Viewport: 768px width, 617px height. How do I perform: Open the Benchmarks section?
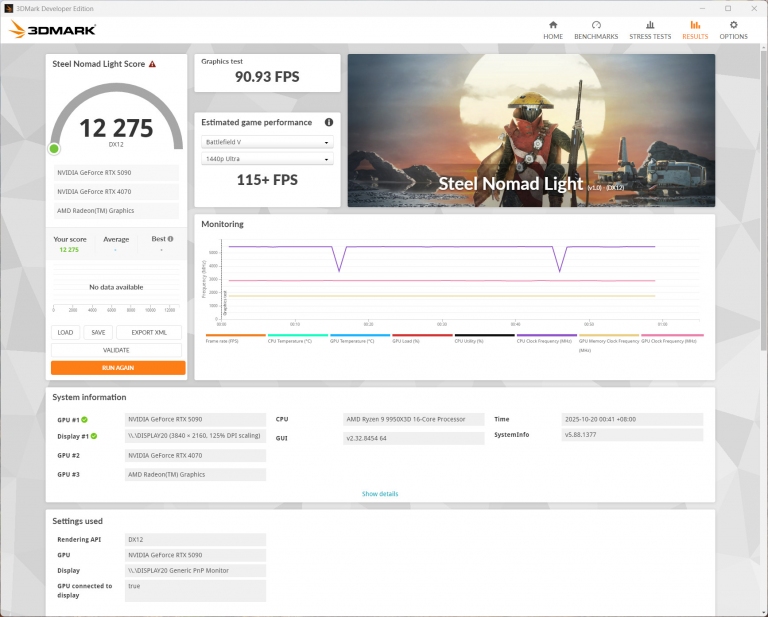[x=596, y=29]
